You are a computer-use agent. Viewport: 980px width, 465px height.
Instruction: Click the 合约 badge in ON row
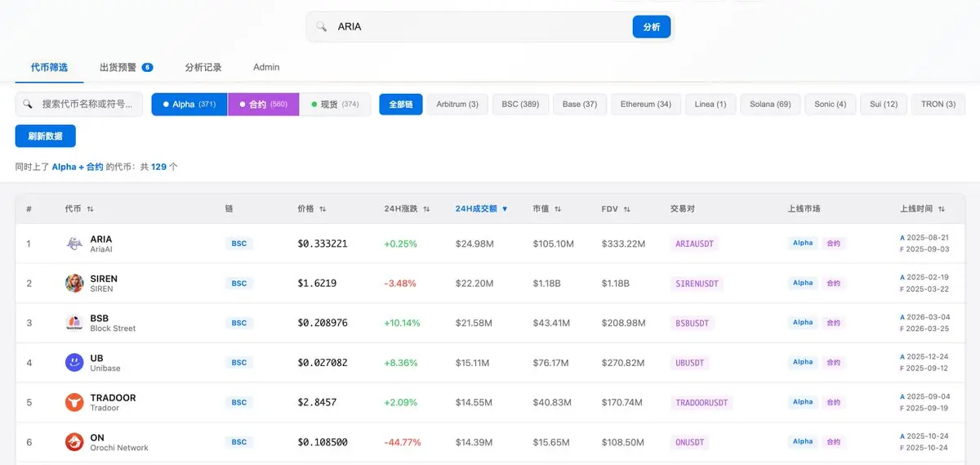point(833,442)
